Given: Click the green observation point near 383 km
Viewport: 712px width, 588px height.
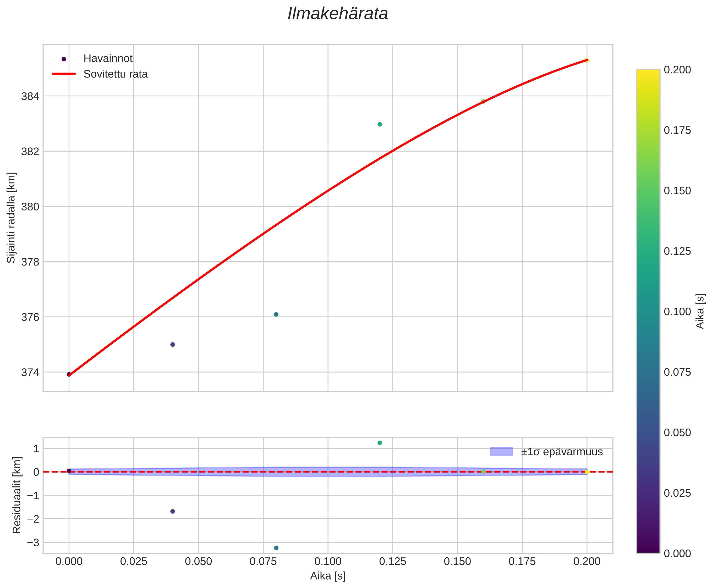Looking at the screenshot, I should pos(380,124).
